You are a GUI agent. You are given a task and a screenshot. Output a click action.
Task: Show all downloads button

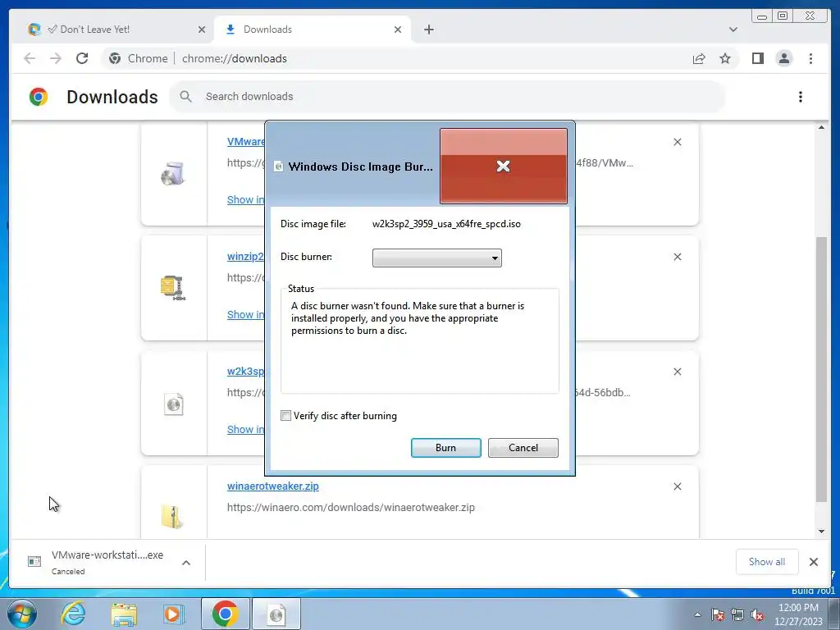[767, 561]
